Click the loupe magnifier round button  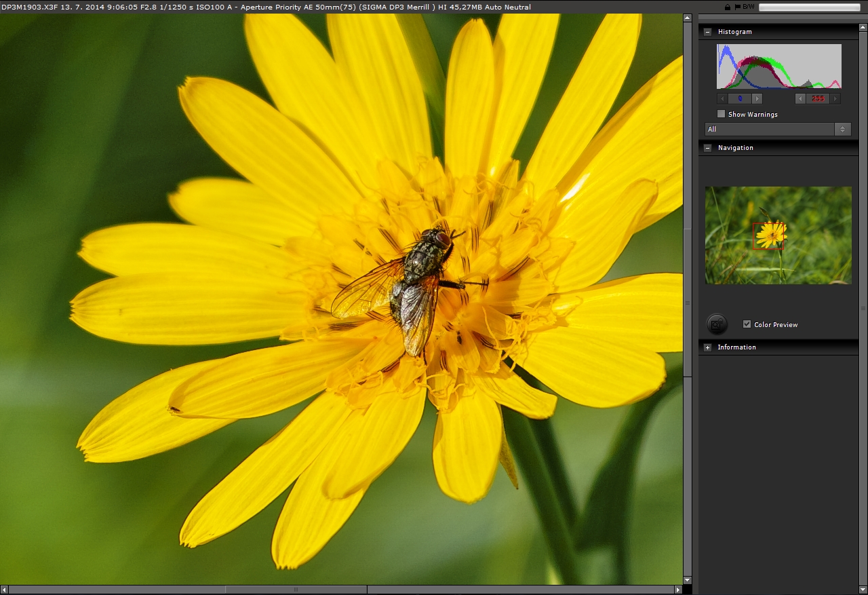(716, 324)
